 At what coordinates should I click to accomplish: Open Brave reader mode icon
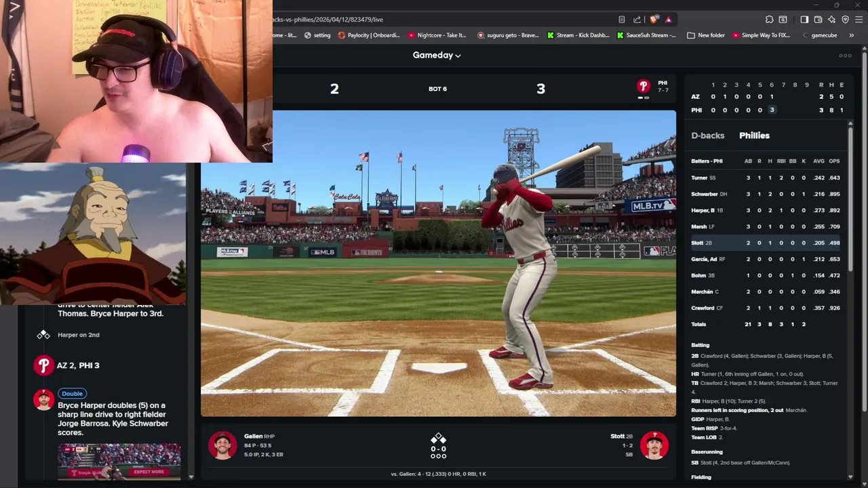(621, 20)
